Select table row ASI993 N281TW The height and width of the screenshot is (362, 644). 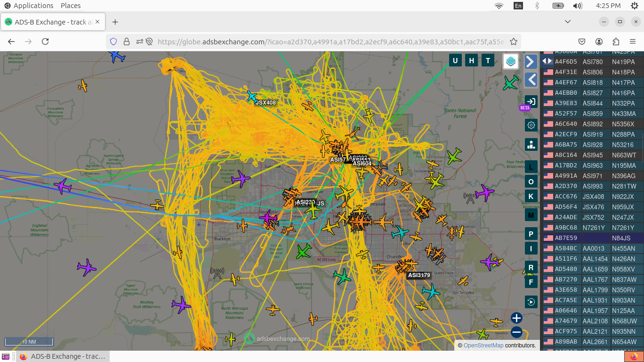pyautogui.click(x=593, y=186)
